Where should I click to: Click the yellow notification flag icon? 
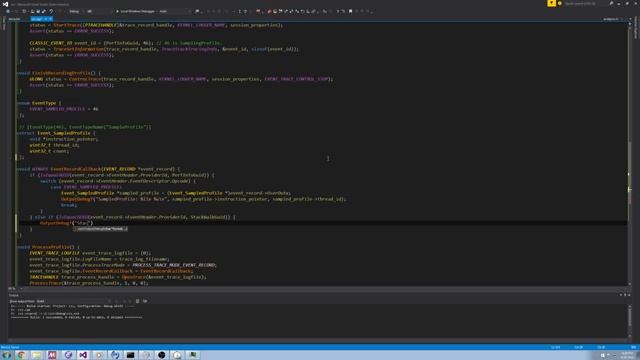click(x=551, y=3)
